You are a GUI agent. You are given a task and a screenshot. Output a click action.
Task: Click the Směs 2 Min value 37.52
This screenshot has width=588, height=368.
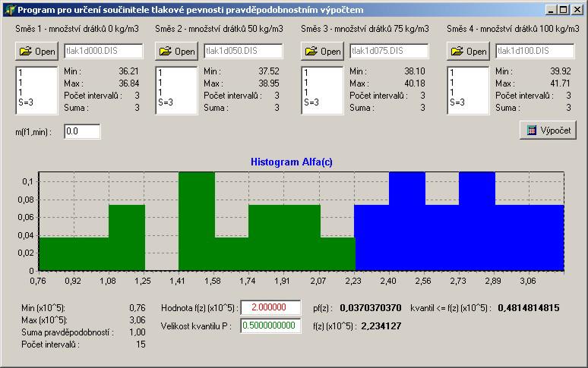point(269,71)
